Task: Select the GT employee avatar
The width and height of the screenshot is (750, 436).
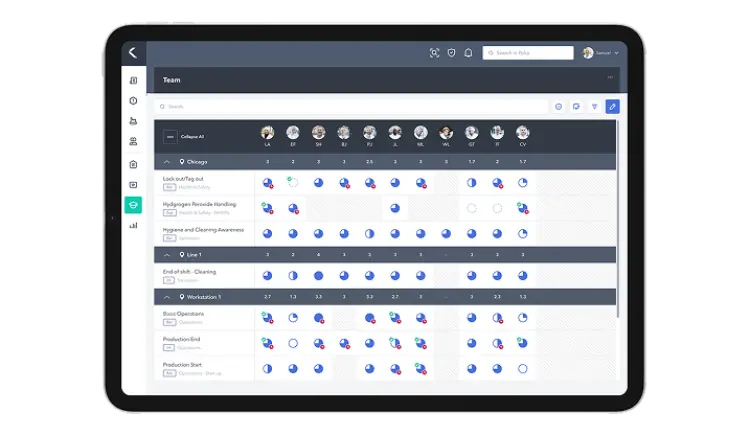Action: pyautogui.click(x=472, y=132)
